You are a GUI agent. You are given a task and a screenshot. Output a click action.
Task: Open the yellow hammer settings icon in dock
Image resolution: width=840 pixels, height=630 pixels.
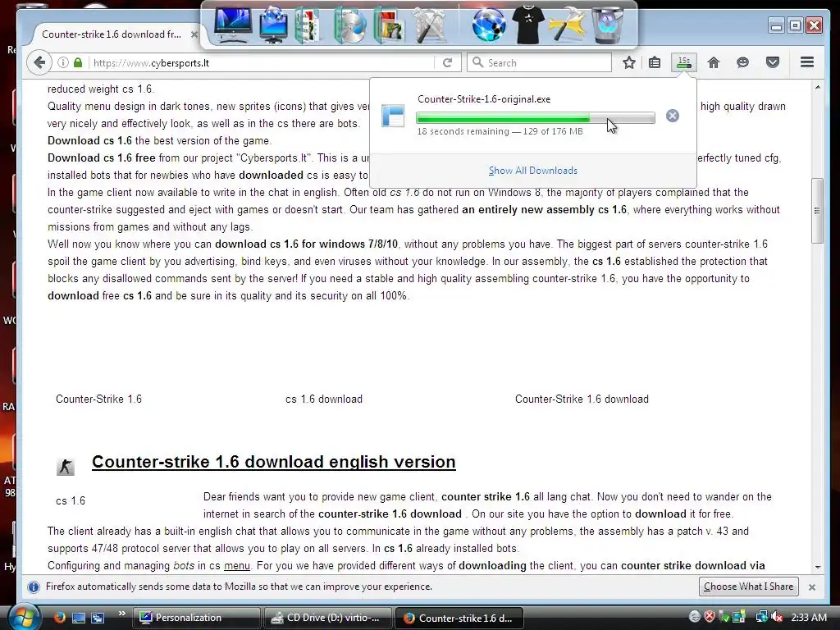pos(567,25)
